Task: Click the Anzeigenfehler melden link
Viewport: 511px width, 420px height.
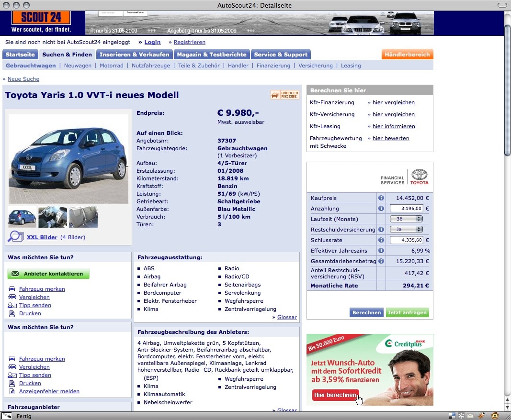Action: click(x=49, y=391)
